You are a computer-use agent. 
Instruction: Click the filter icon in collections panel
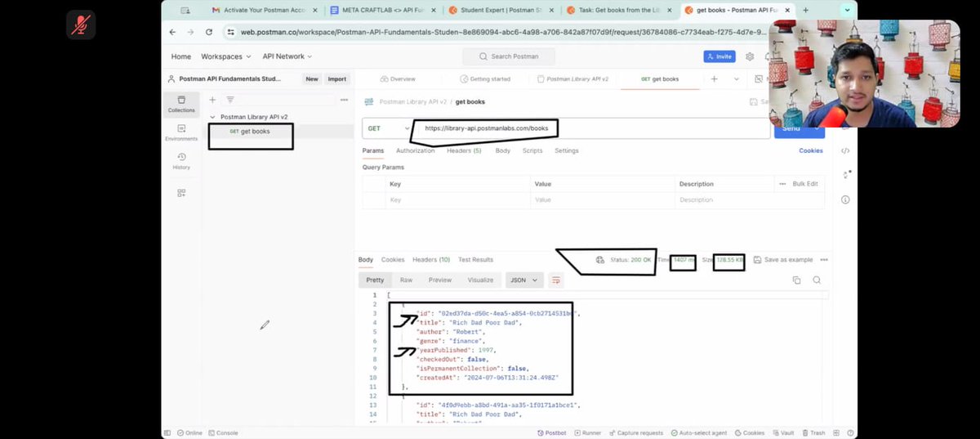[x=230, y=100]
